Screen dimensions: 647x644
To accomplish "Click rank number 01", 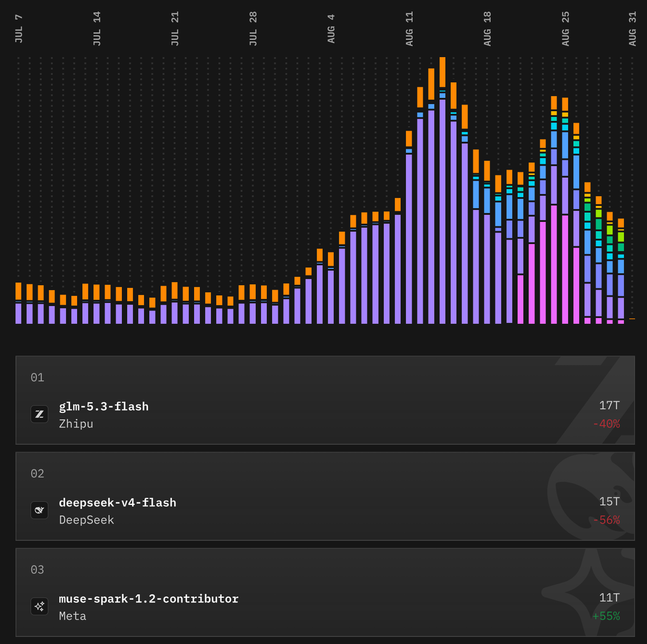I will 37,377.
